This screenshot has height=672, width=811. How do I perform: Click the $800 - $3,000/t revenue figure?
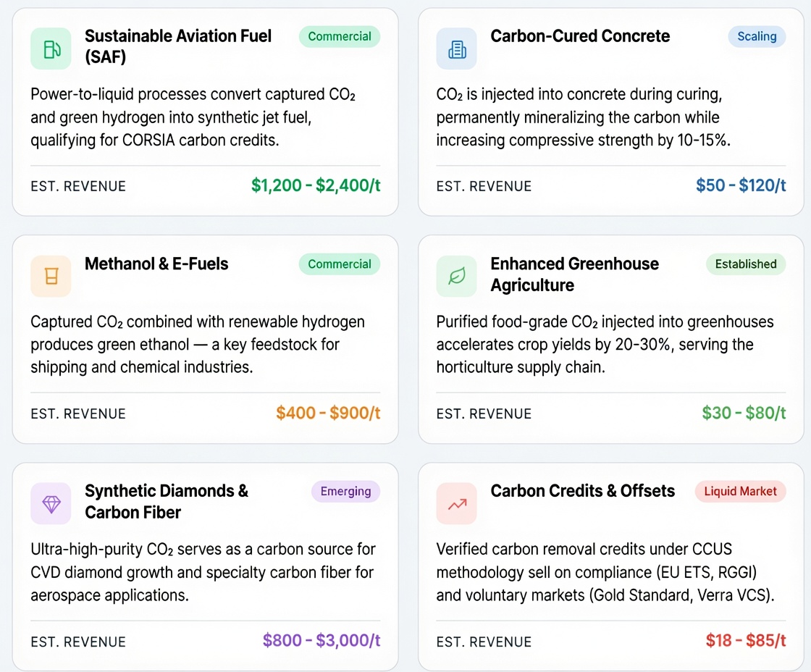[322, 640]
